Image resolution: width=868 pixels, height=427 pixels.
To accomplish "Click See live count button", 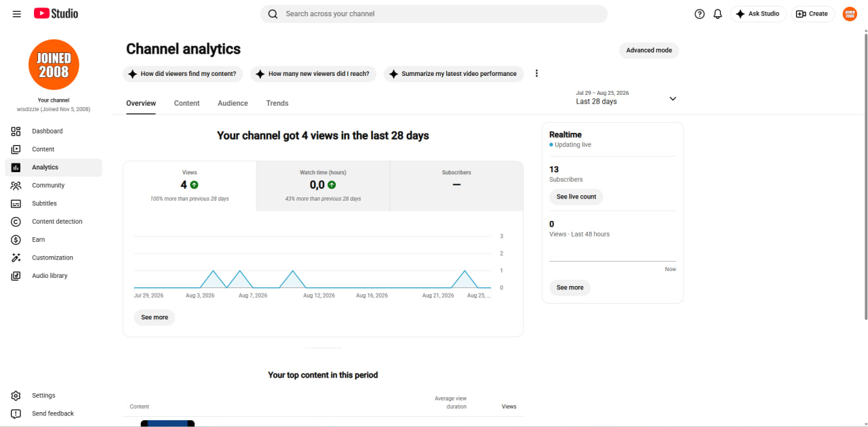I will (576, 197).
